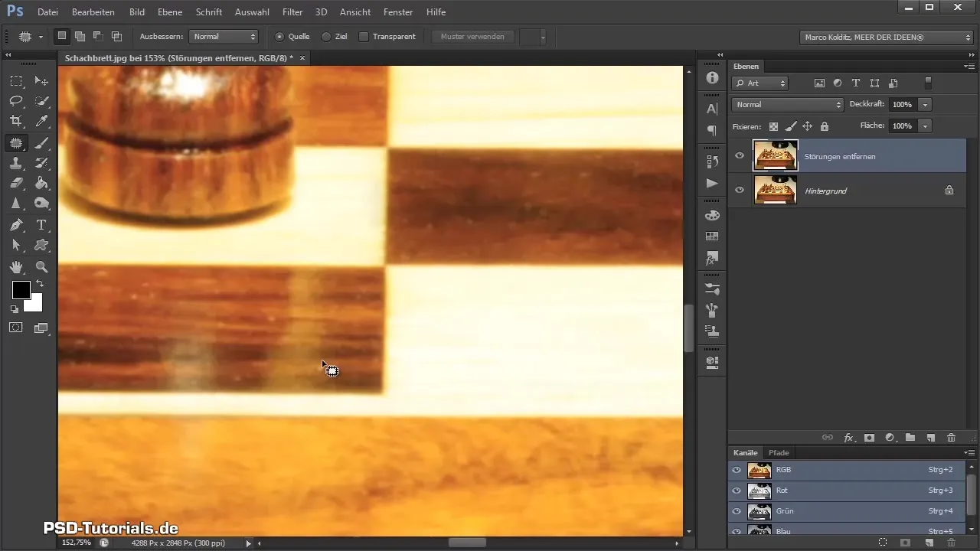Open the Info panel icon
The width and height of the screenshot is (980, 551).
712,78
